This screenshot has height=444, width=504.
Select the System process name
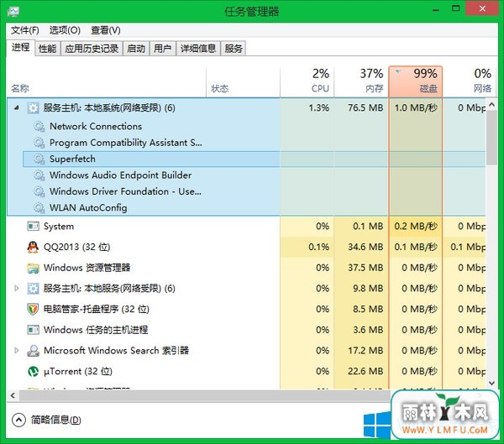[59, 227]
